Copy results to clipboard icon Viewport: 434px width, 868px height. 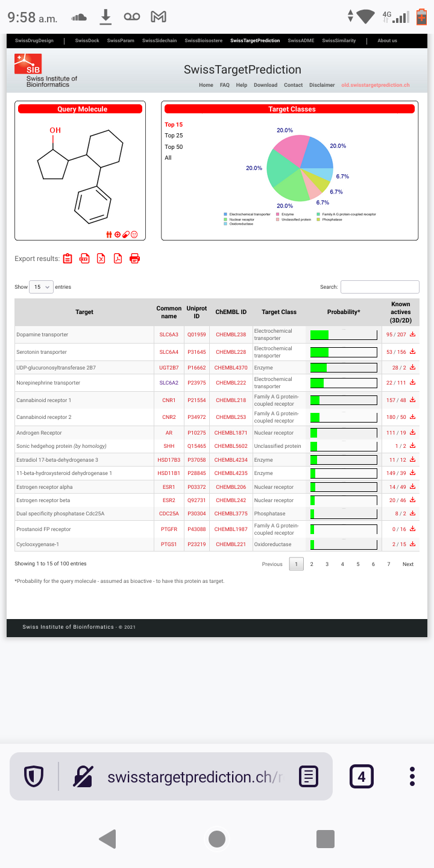tap(68, 259)
